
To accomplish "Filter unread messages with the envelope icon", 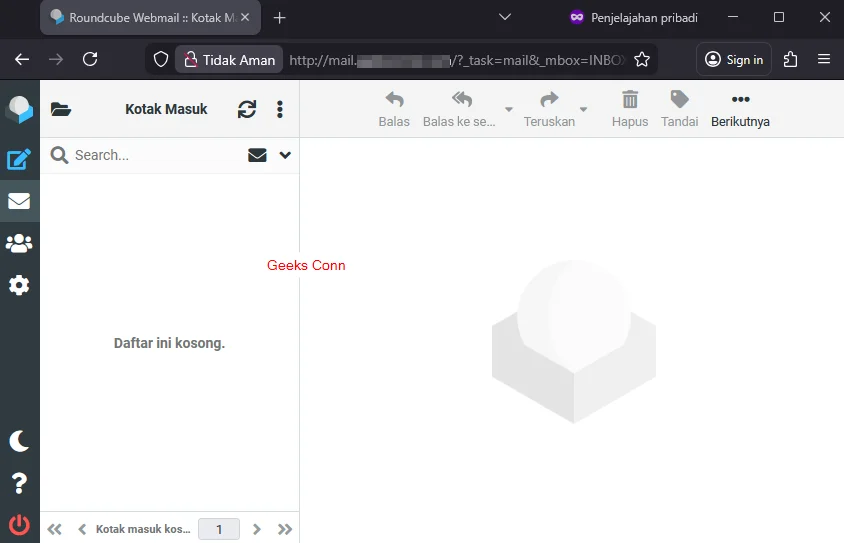I will coord(257,155).
